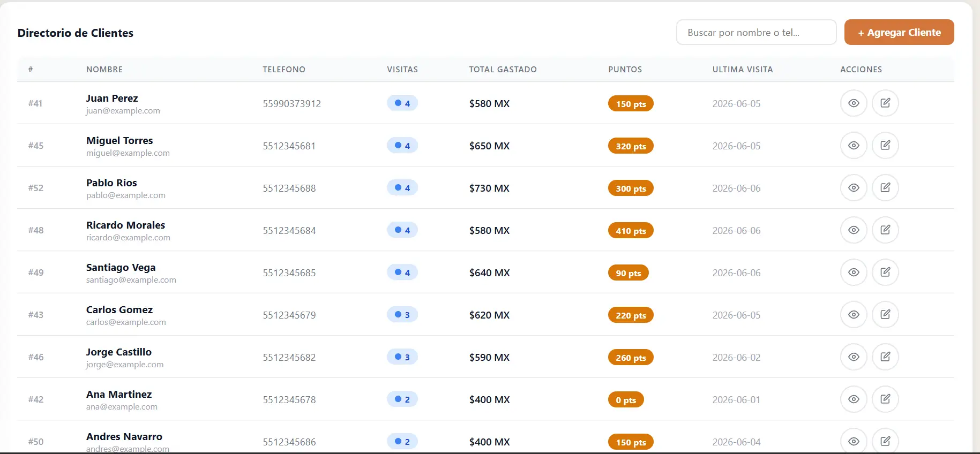Edit client Pablo Rios
The width and height of the screenshot is (980, 454).
tap(885, 187)
